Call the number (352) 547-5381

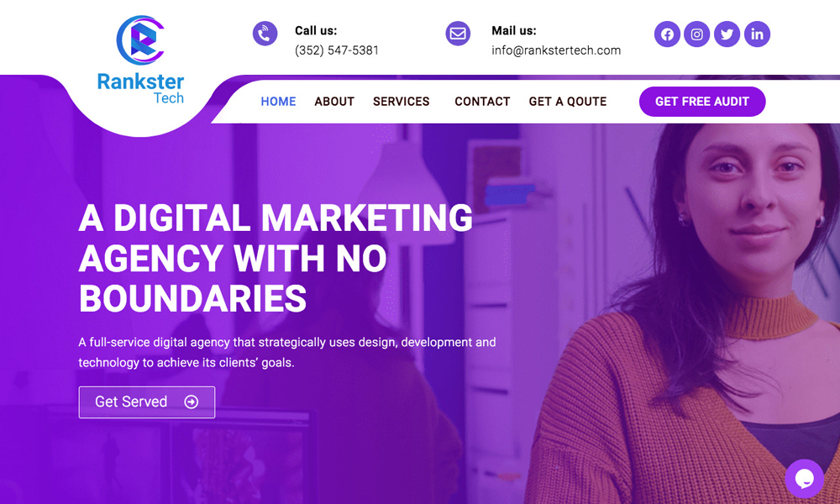pos(337,50)
